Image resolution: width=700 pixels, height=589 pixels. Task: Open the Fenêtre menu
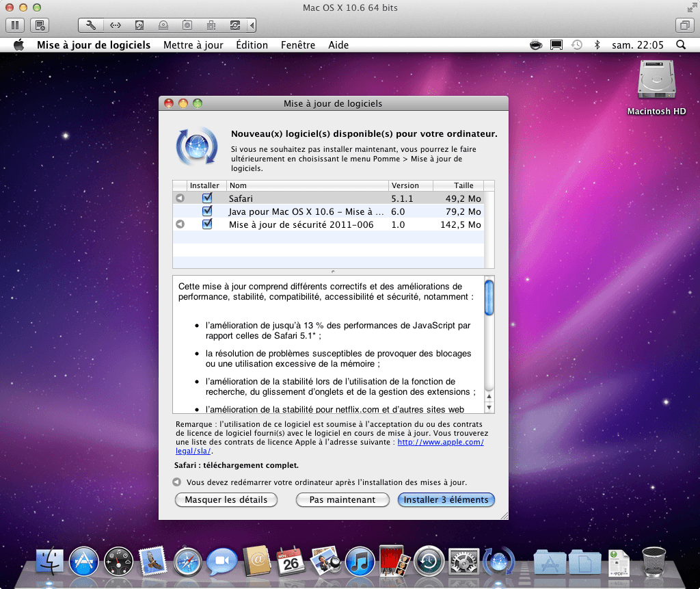coord(298,44)
